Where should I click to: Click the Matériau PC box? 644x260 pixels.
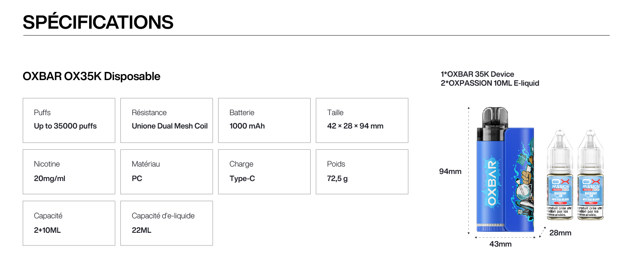coord(167,172)
